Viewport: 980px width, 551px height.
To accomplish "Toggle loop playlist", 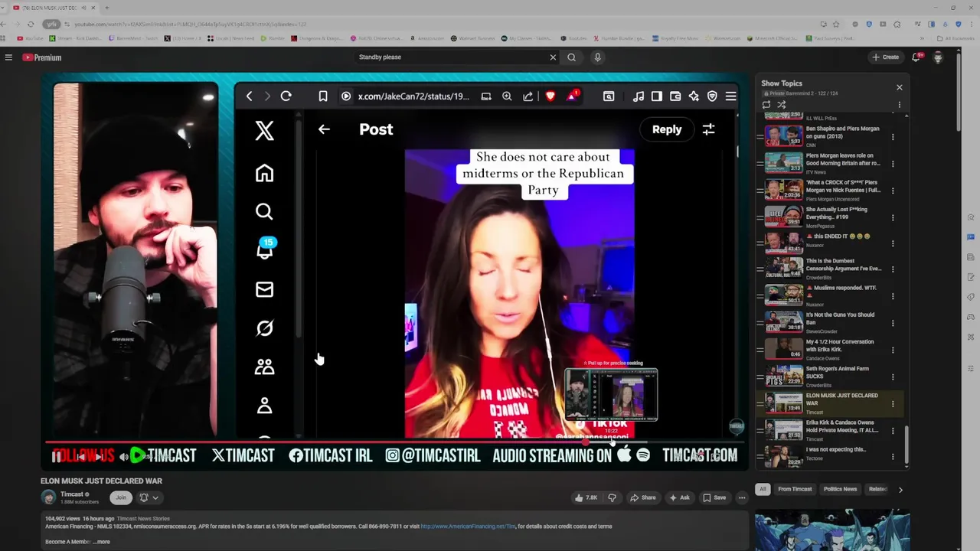I will pyautogui.click(x=766, y=104).
